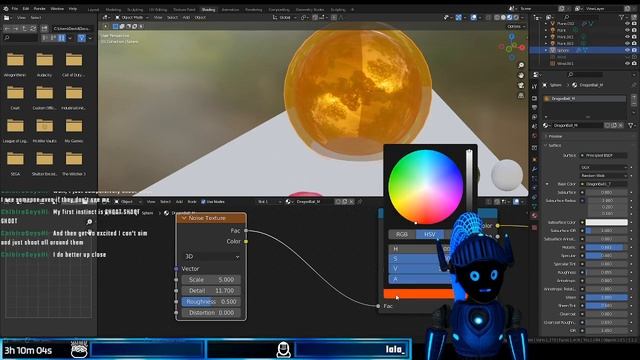
Task: Create a new folder in file browser
Action: pyautogui.click(x=44, y=29)
